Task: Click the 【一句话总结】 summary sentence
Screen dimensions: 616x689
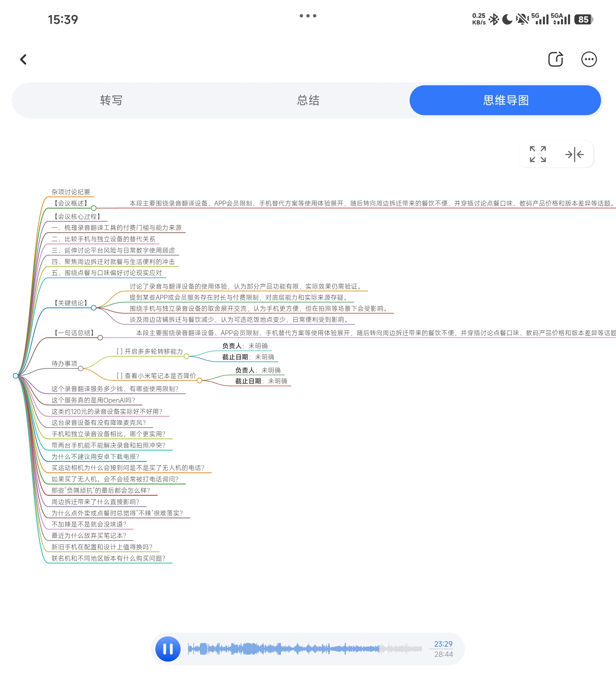Action: tap(376, 333)
